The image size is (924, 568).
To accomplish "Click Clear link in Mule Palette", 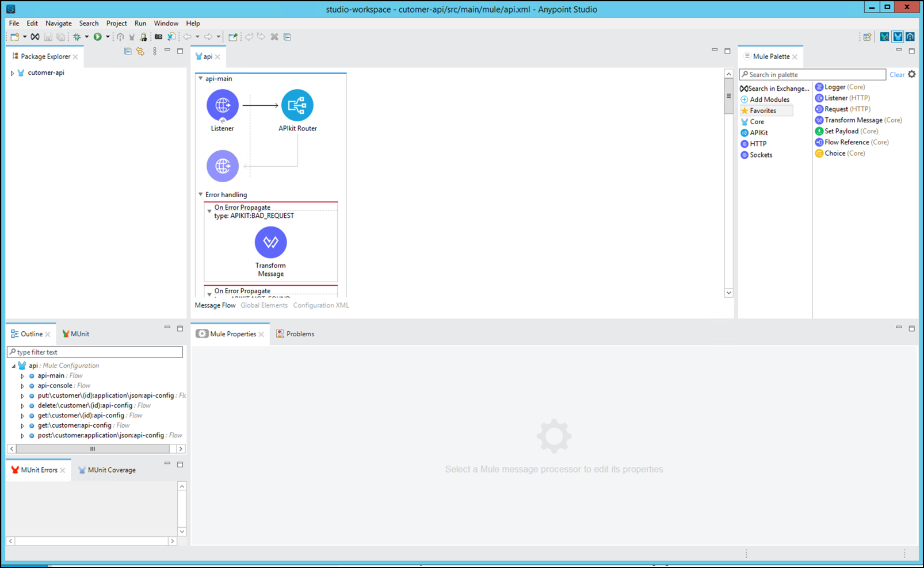I will tap(896, 75).
